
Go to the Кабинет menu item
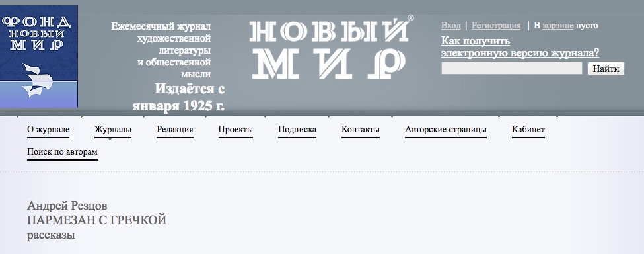tap(528, 130)
